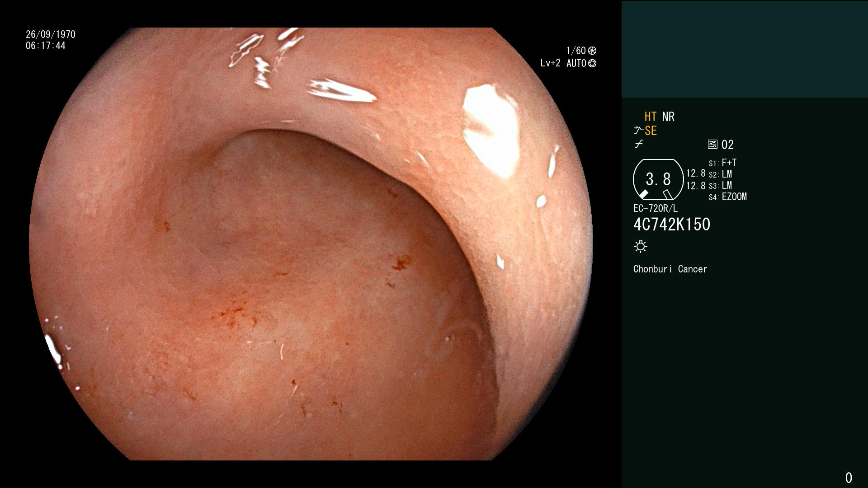This screenshot has height=488, width=868.
Task: Click the Lv+2 brightness level
Action: 550,63
